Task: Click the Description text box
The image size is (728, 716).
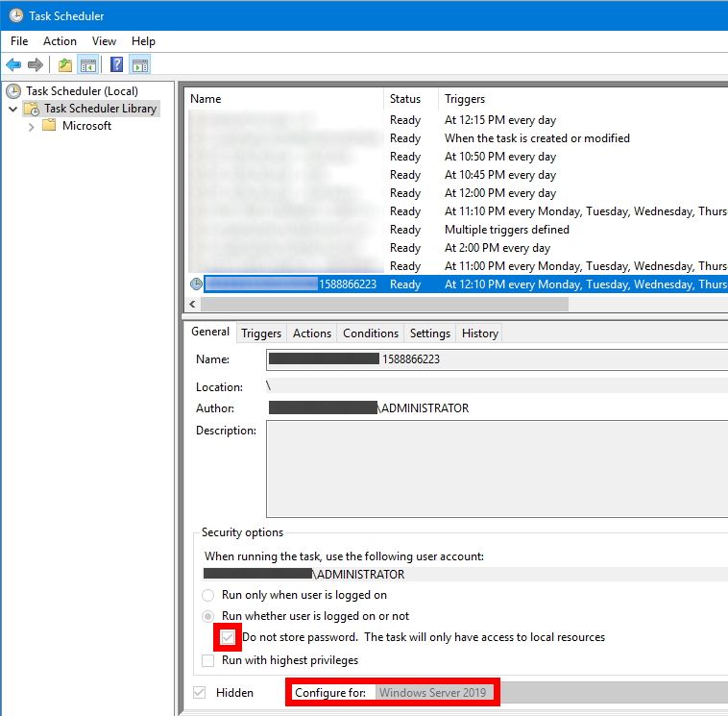Action: (497, 469)
